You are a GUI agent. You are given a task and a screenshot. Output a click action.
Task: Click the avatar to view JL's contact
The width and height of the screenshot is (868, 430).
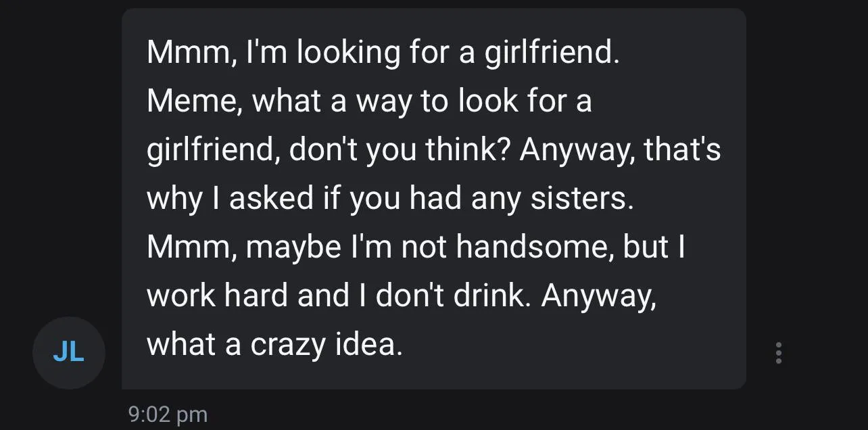(x=69, y=352)
